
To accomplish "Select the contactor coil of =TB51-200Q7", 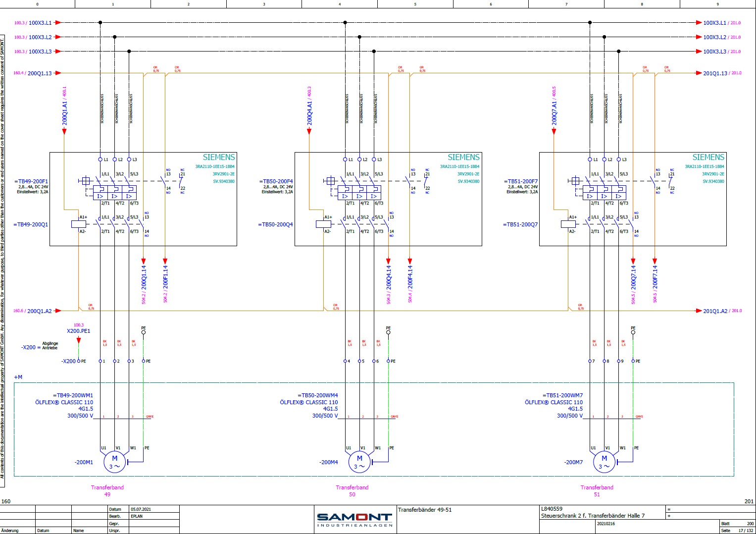I will tap(568, 224).
